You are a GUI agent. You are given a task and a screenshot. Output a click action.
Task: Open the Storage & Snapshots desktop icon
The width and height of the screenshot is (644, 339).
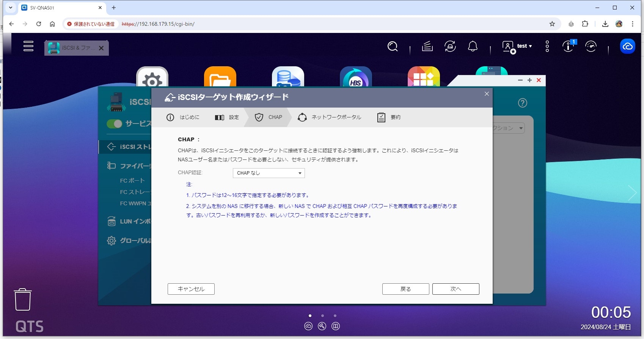pyautogui.click(x=288, y=77)
